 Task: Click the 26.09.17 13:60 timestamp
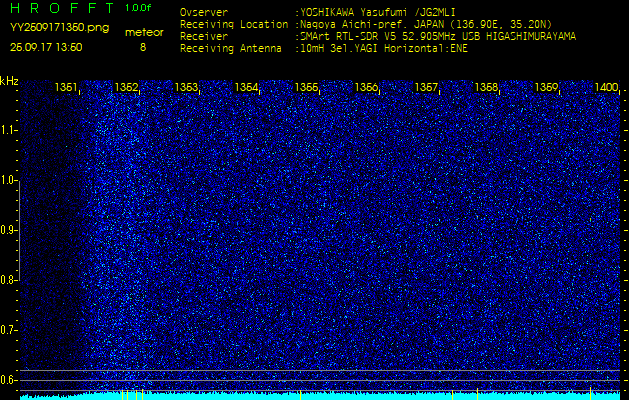click(46, 47)
